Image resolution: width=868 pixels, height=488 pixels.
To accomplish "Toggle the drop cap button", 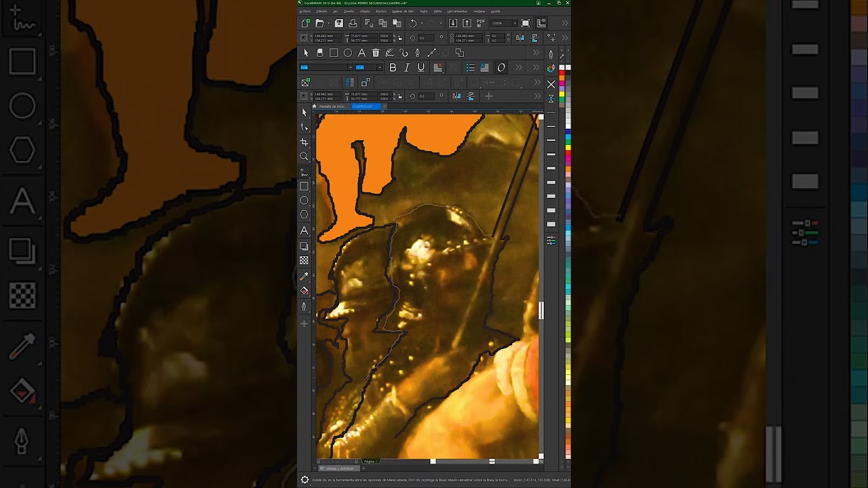I will [484, 67].
